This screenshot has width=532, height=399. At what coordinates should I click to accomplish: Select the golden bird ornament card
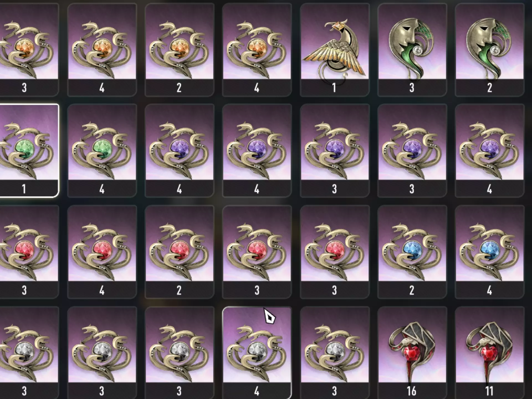point(334,50)
